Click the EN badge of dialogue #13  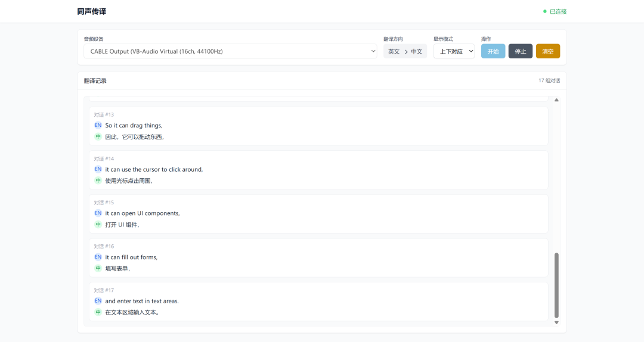98,125
